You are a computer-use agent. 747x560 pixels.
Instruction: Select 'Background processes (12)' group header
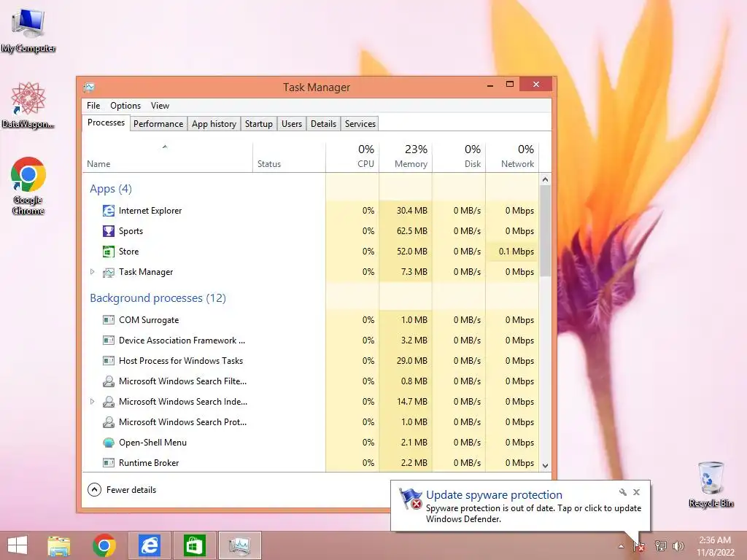(x=158, y=298)
